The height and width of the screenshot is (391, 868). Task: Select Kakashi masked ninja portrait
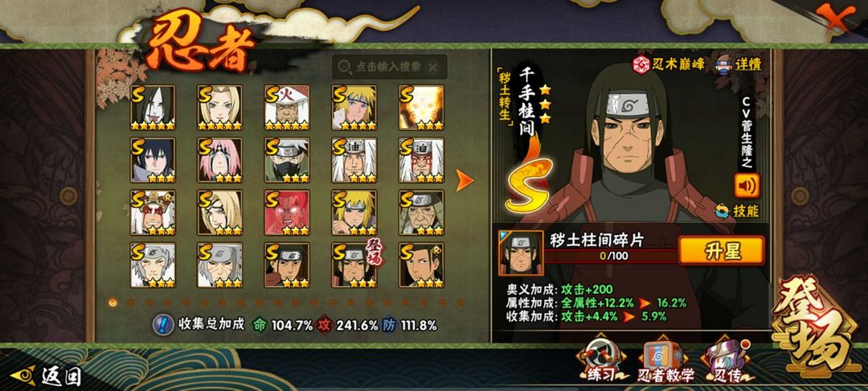coord(287,160)
